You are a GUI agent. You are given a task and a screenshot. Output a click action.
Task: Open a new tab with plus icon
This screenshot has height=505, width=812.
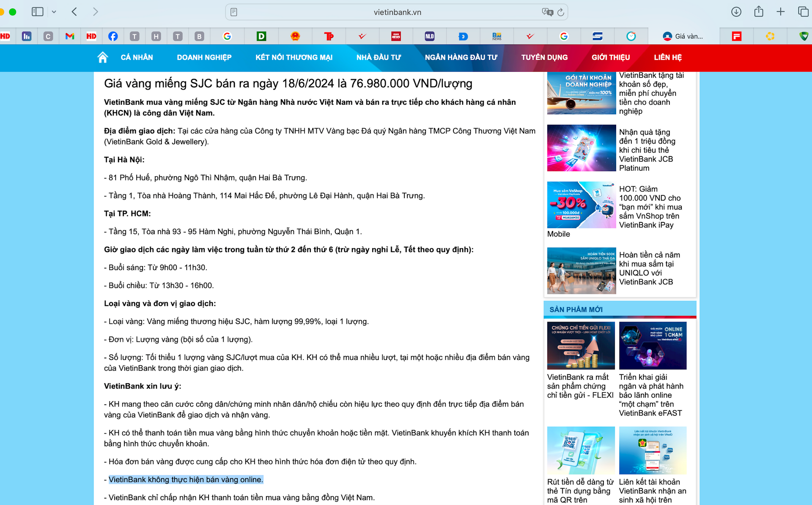pos(781,12)
